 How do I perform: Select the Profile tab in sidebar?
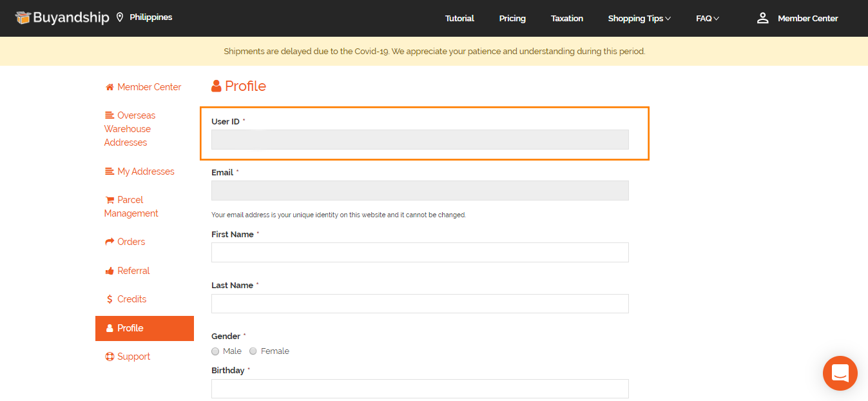tap(144, 328)
